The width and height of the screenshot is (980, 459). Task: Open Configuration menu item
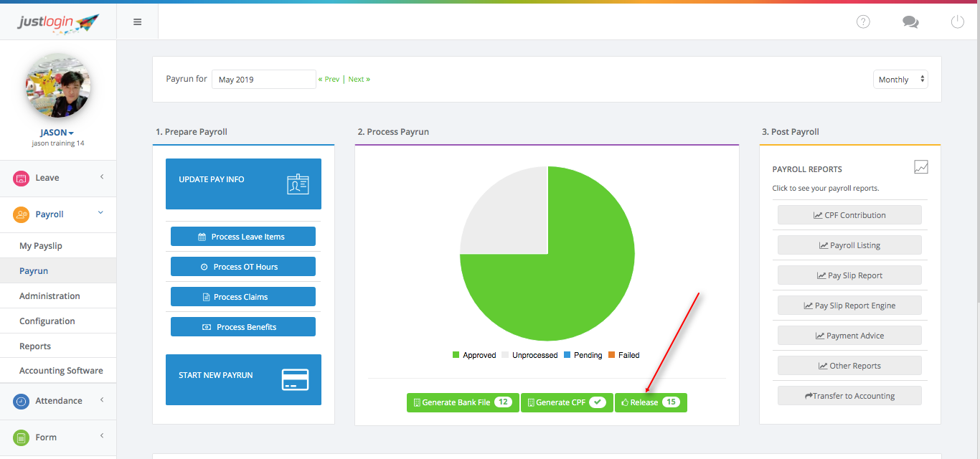[58, 321]
